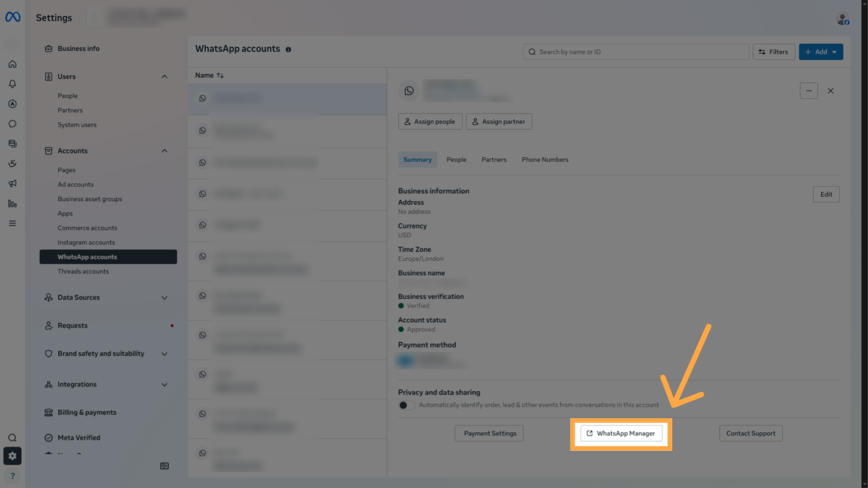Sort list by Name arrows icon

tap(220, 76)
